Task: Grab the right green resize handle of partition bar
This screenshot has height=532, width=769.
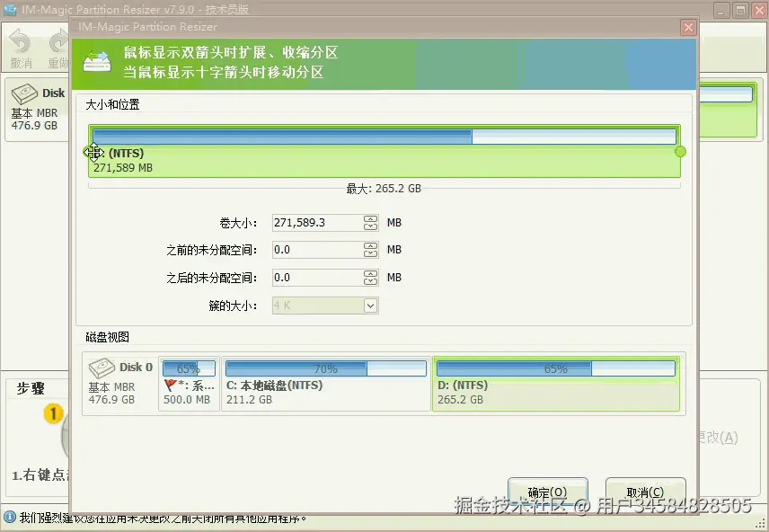Action: pos(680,152)
